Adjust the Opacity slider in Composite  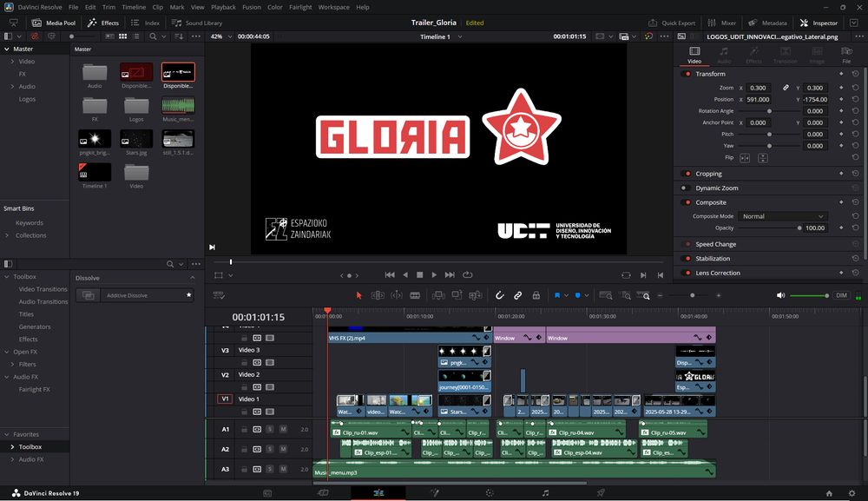pos(768,228)
